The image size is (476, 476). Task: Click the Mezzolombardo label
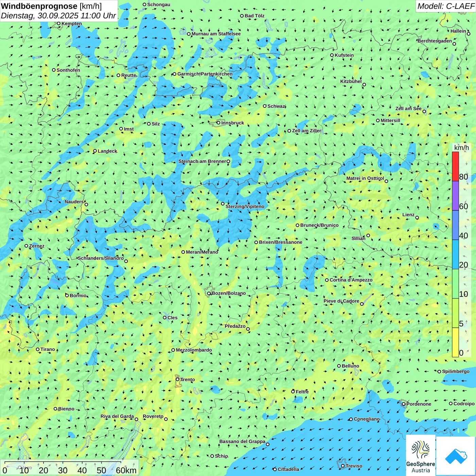[194, 350]
